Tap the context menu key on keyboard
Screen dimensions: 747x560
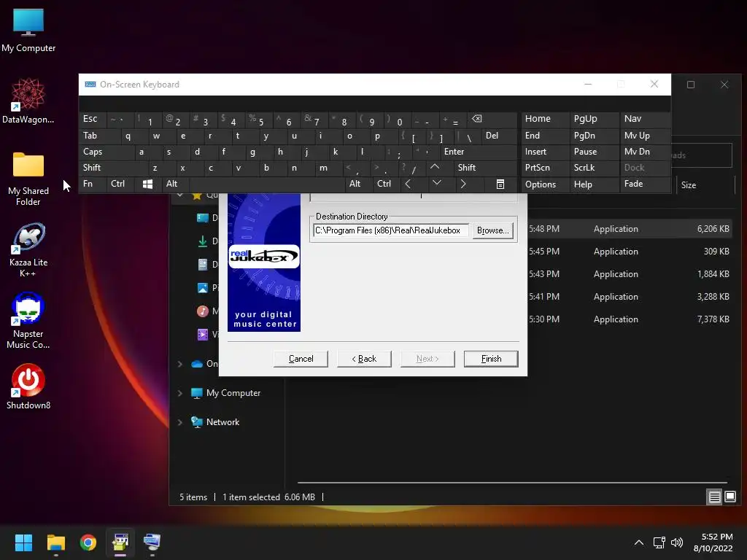pyautogui.click(x=500, y=184)
